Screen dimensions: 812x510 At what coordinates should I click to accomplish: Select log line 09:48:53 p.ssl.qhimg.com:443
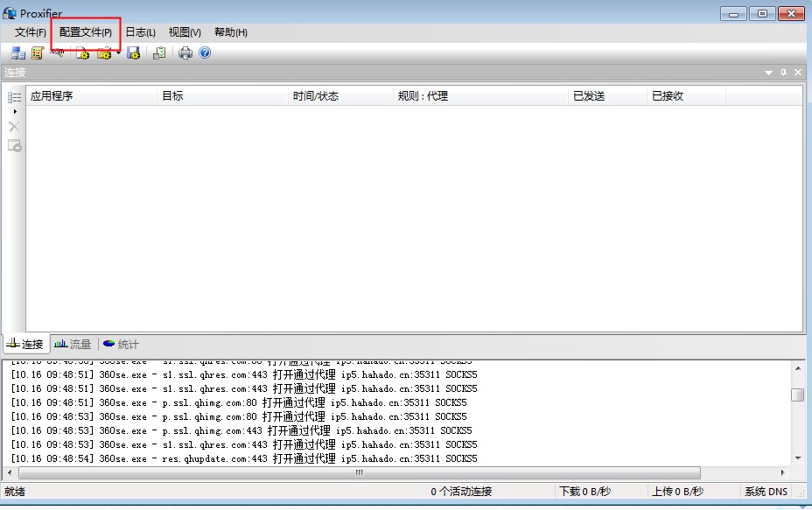pyautogui.click(x=241, y=430)
